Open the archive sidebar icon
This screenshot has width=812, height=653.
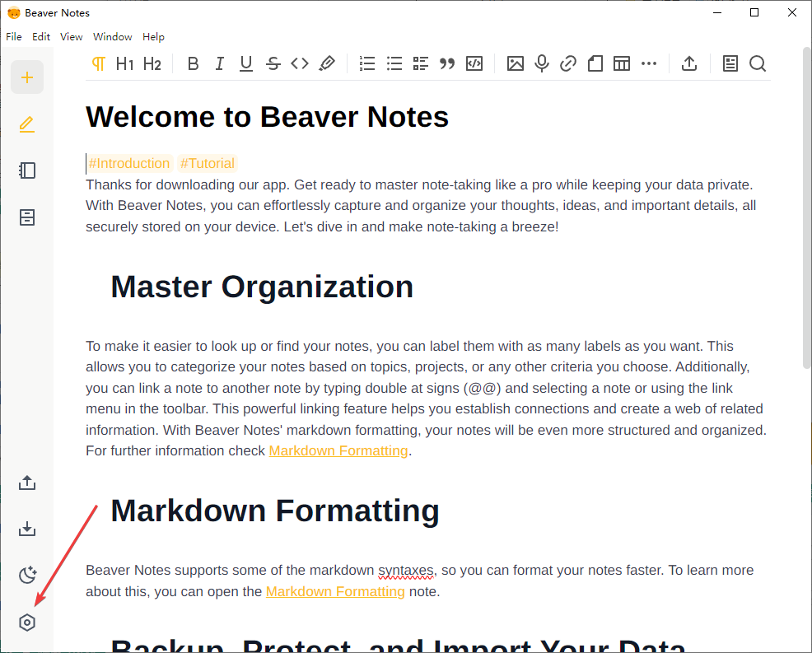pos(27,217)
